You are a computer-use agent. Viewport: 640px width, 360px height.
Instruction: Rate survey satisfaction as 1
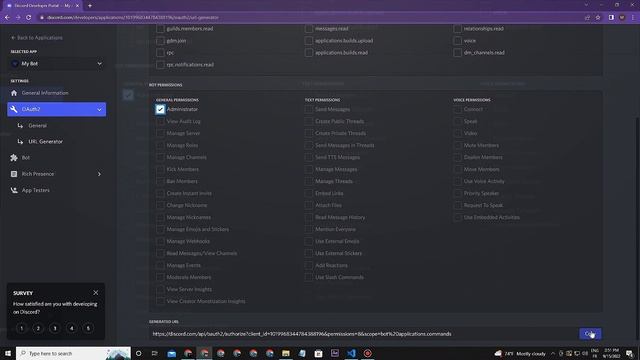coord(22,328)
